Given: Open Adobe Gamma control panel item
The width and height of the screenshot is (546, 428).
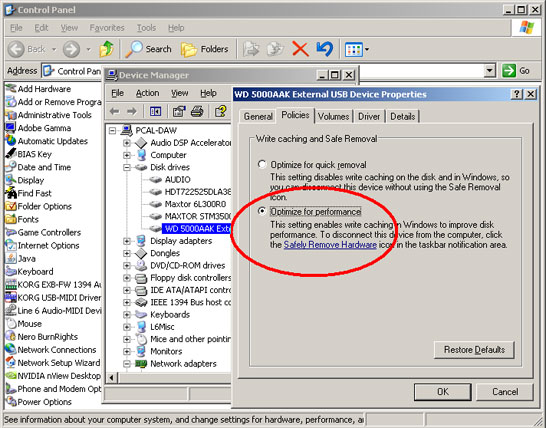Looking at the screenshot, I should click(x=38, y=128).
